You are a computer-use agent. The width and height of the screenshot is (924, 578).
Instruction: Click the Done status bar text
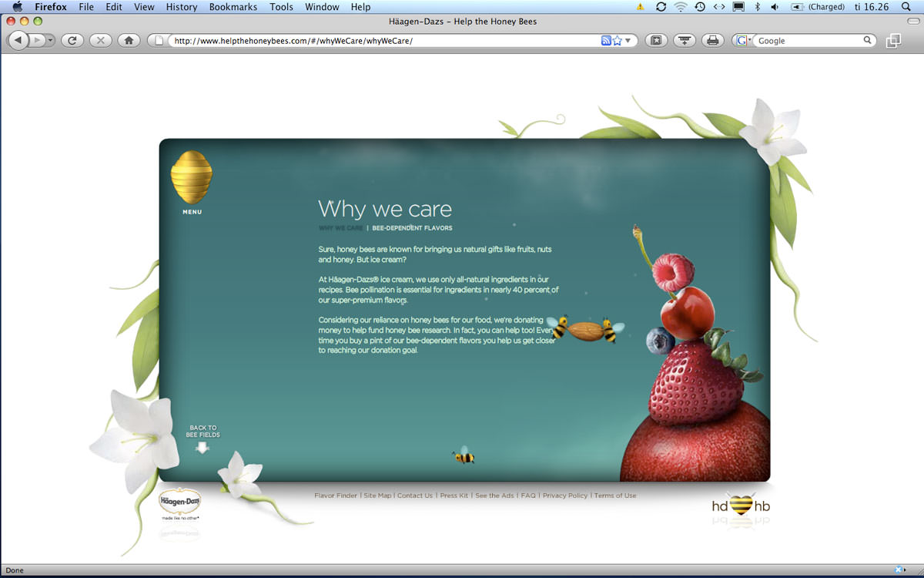tap(15, 570)
